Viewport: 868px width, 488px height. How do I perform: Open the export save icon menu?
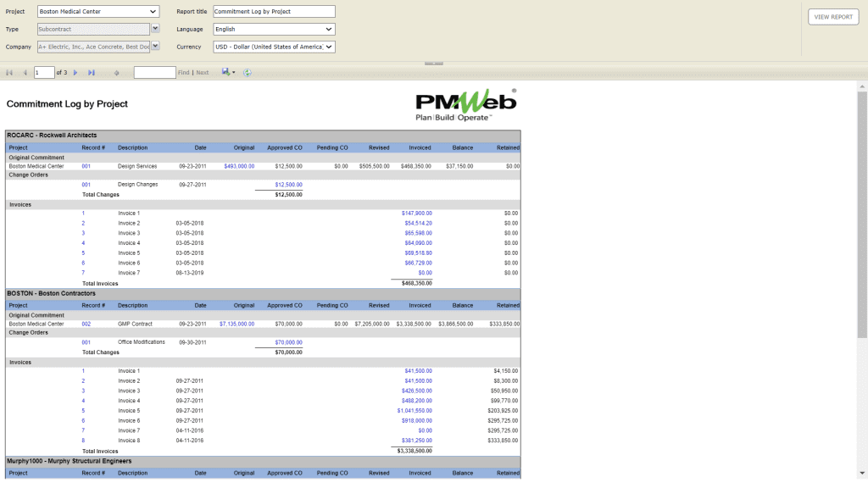click(228, 72)
